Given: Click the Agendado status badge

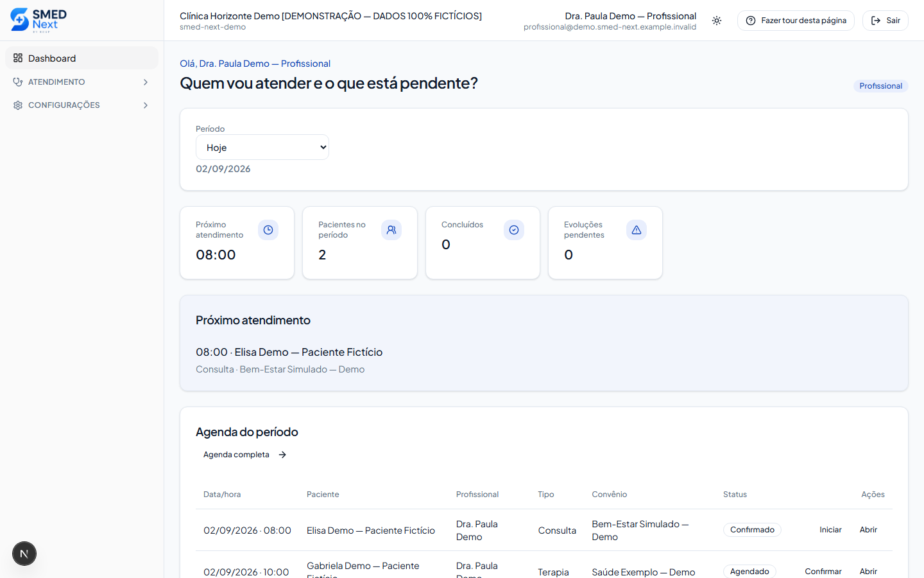Looking at the screenshot, I should 749,572.
